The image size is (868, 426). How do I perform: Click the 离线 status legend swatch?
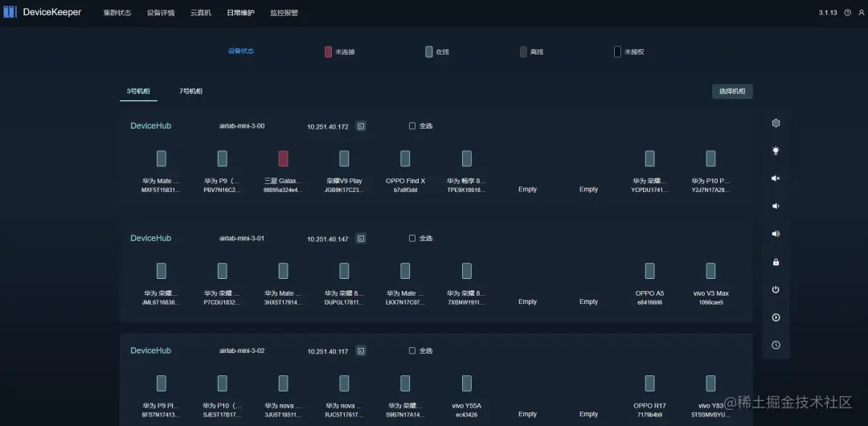(523, 52)
